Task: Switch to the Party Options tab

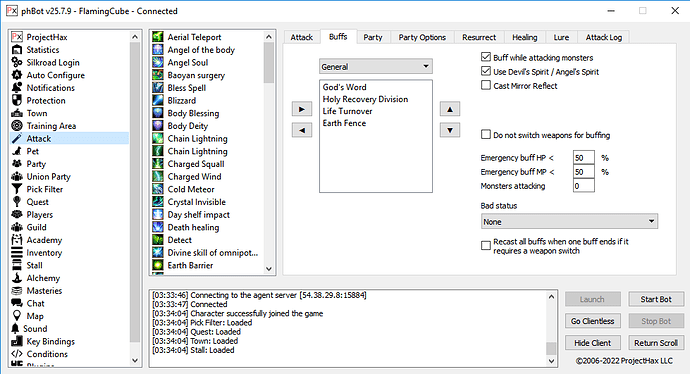Action: point(422,37)
